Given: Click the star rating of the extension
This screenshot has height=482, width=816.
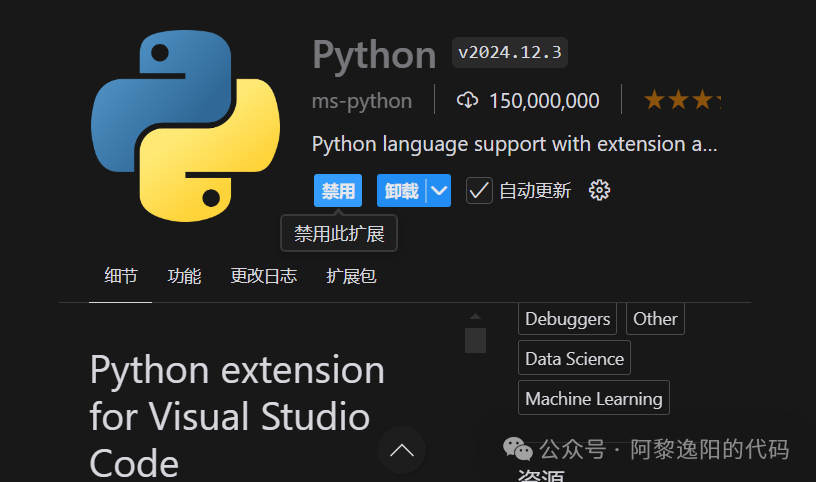Looking at the screenshot, I should point(682,100).
